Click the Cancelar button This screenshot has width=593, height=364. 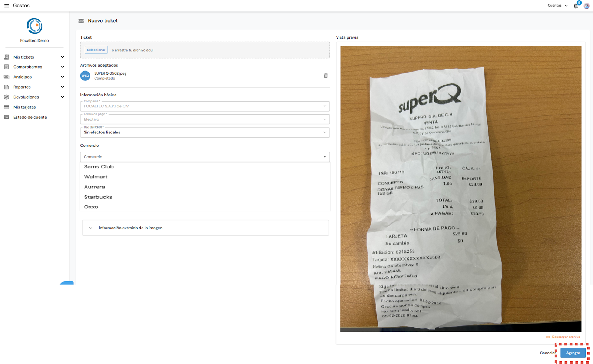click(548, 353)
